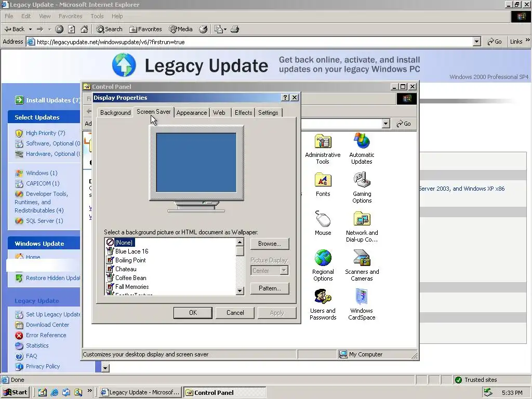This screenshot has width=532, height=399.
Task: Select Boiling Point wallpaper
Action: 130,260
